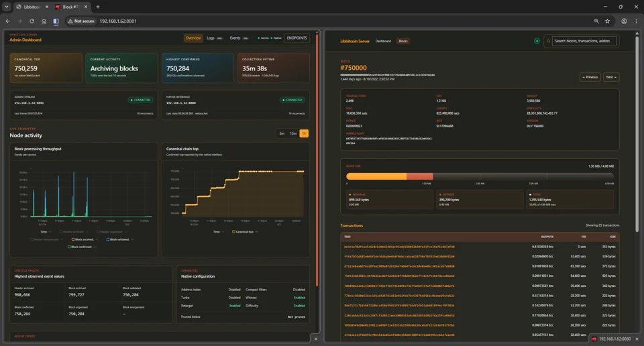This screenshot has height=346, width=644.
Task: Open the Dashboard nav item in explorer
Action: click(383, 41)
